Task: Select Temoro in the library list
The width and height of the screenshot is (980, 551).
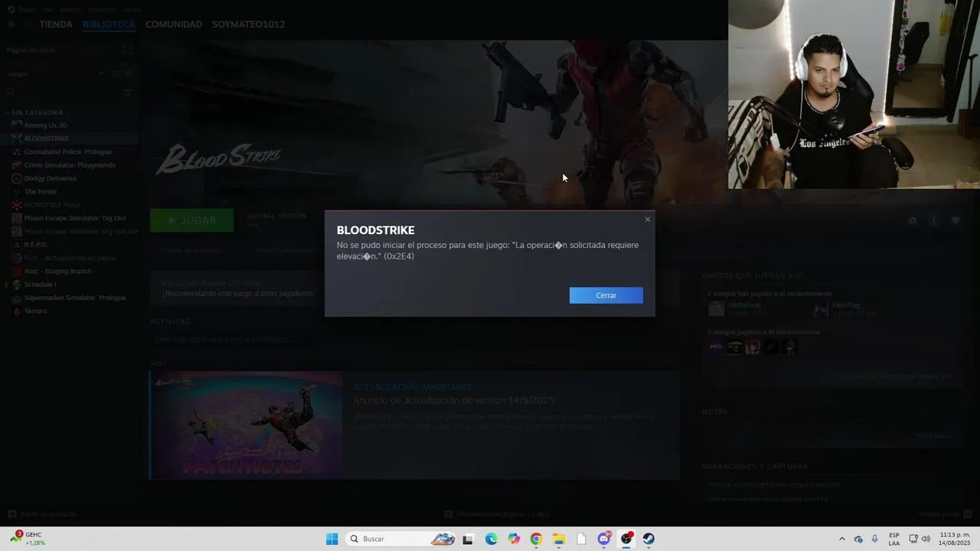Action: 35,311
